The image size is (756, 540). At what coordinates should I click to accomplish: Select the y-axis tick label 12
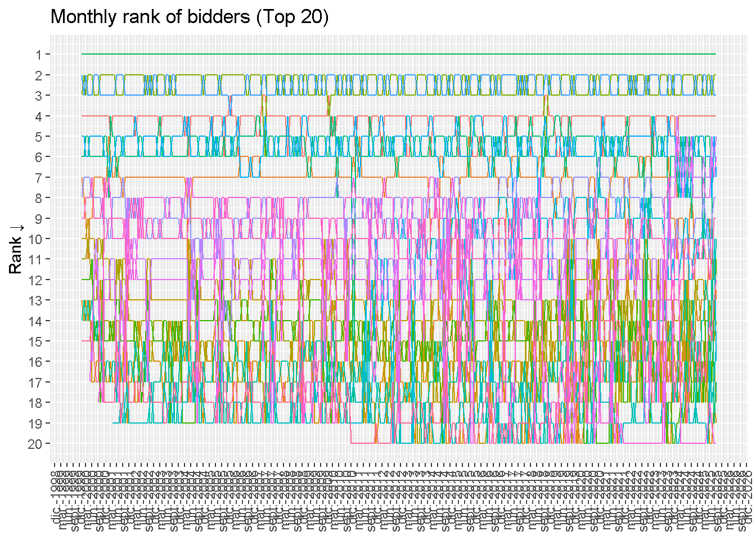[x=35, y=280]
